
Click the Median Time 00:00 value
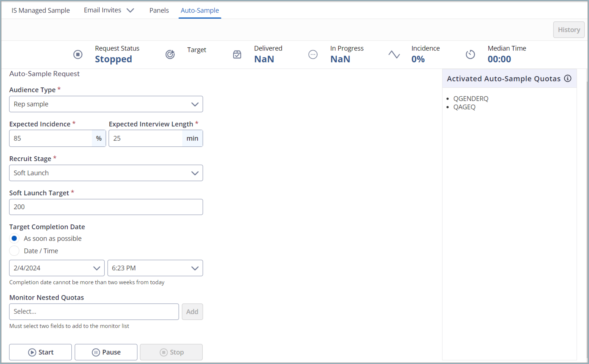pos(499,59)
